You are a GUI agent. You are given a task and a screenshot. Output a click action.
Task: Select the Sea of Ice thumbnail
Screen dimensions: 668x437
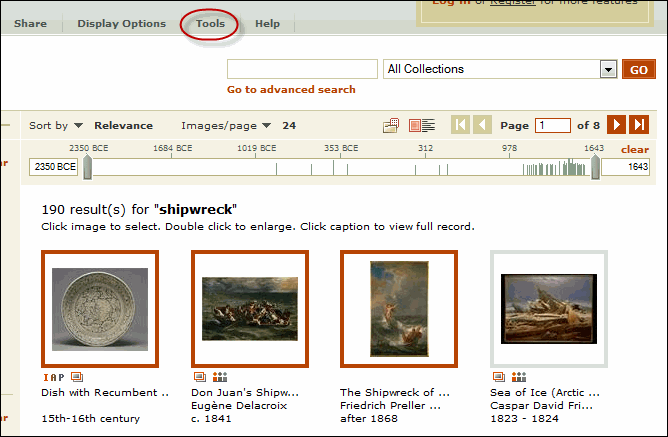[x=549, y=309]
